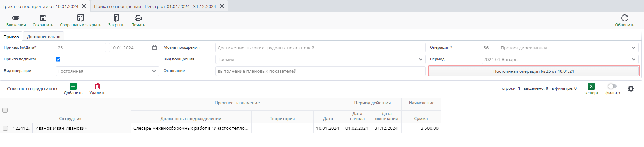Click Постоянная операция № 25 button
Image resolution: width=644 pixels, height=147 pixels.
pyautogui.click(x=534, y=71)
